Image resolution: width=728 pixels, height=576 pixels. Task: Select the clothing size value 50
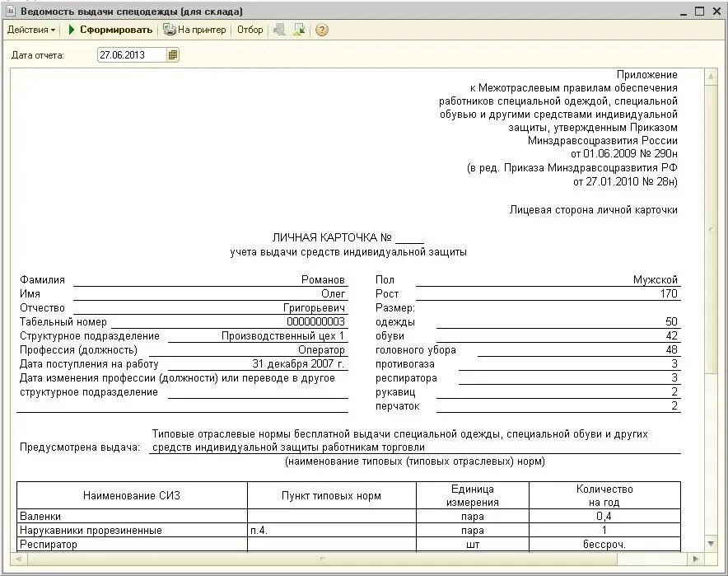671,321
